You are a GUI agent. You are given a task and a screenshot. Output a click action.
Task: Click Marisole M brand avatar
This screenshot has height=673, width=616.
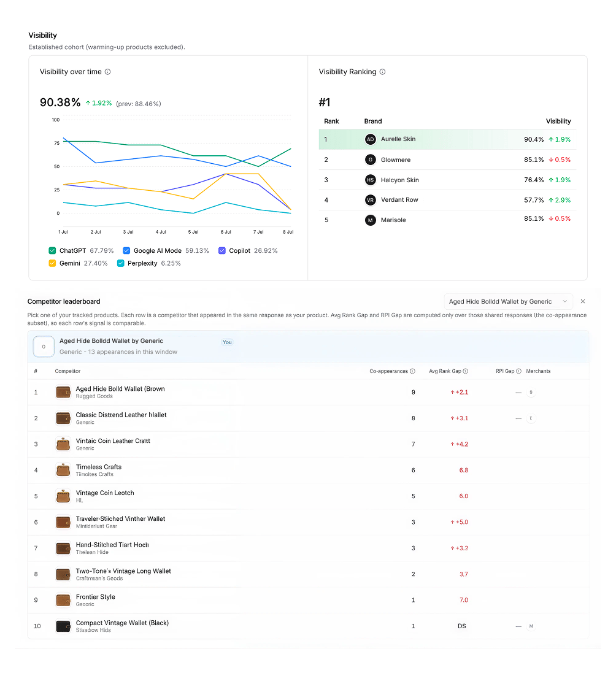[371, 220]
